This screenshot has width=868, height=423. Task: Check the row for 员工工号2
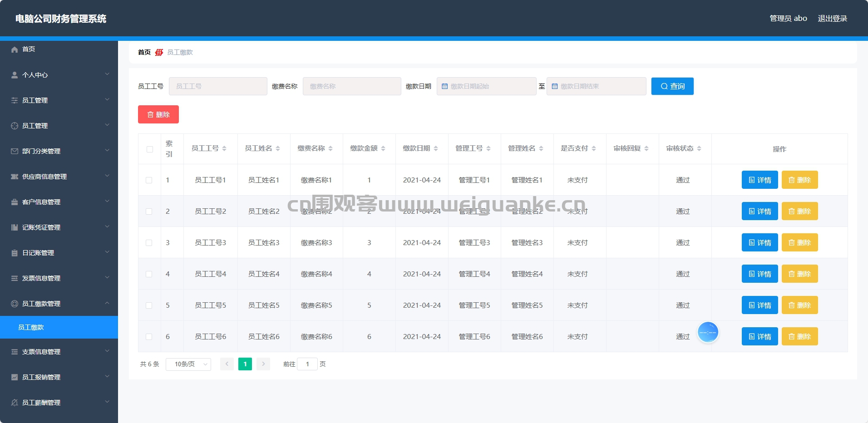point(149,211)
